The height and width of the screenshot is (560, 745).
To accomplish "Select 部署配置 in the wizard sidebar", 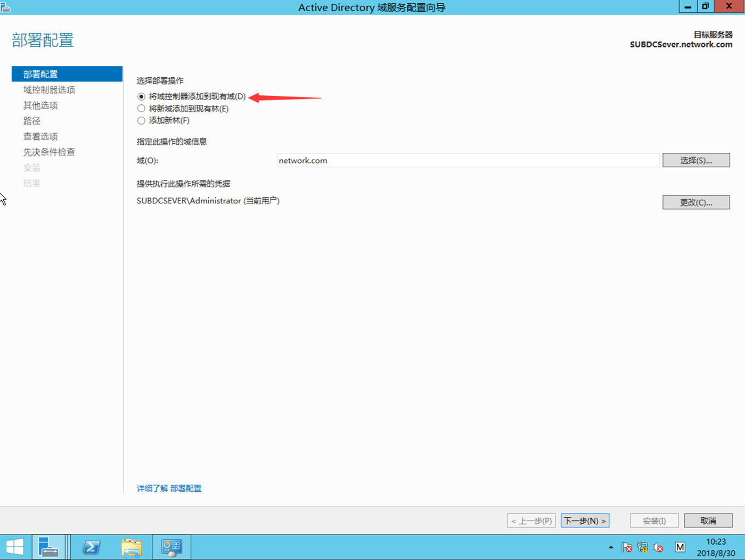I will [67, 74].
